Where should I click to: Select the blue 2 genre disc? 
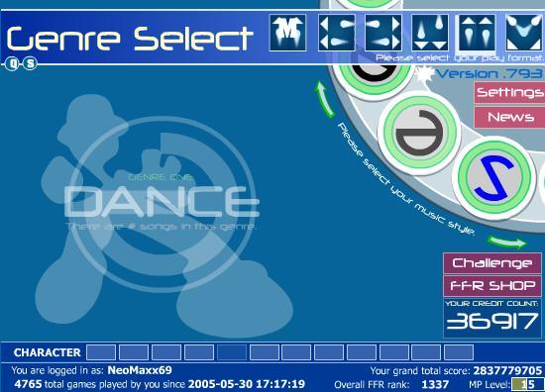coord(493,178)
